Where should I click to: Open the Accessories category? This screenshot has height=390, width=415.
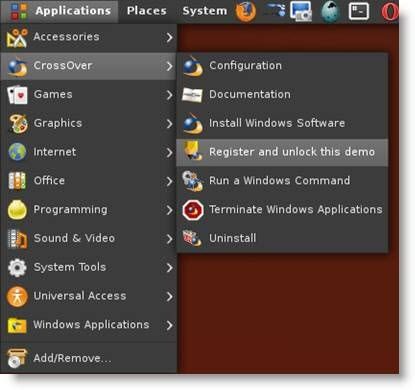click(x=88, y=37)
